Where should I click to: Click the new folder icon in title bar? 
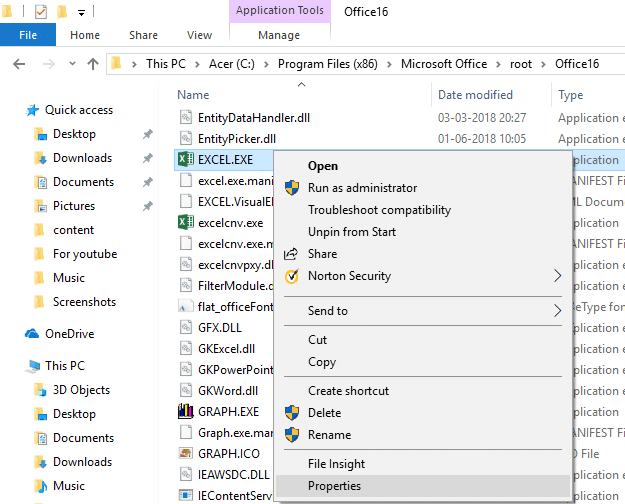62,12
